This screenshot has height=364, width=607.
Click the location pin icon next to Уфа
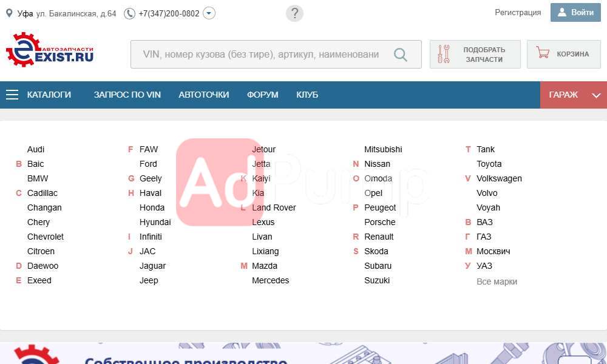pos(9,13)
